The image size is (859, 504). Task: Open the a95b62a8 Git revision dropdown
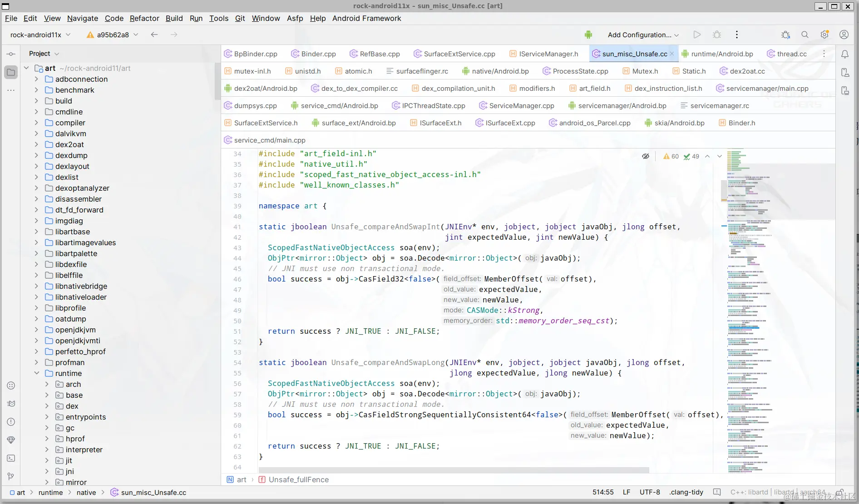click(112, 35)
